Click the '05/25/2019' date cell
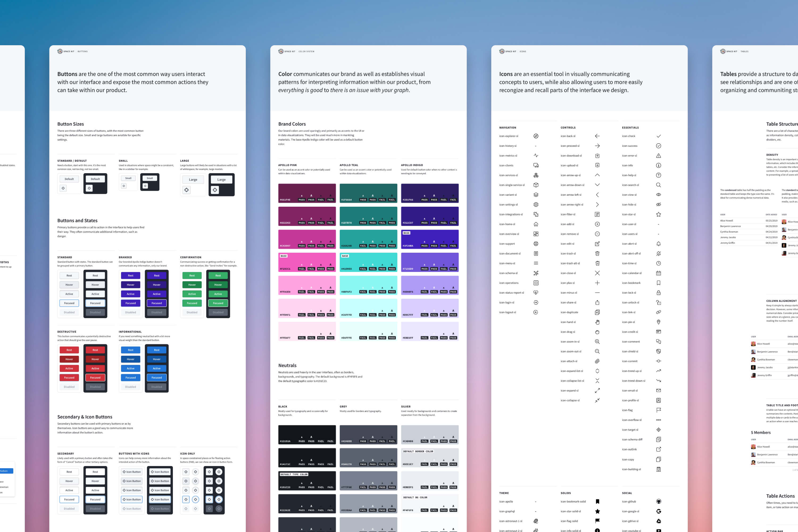Viewport: 798px width, 532px height. (771, 221)
